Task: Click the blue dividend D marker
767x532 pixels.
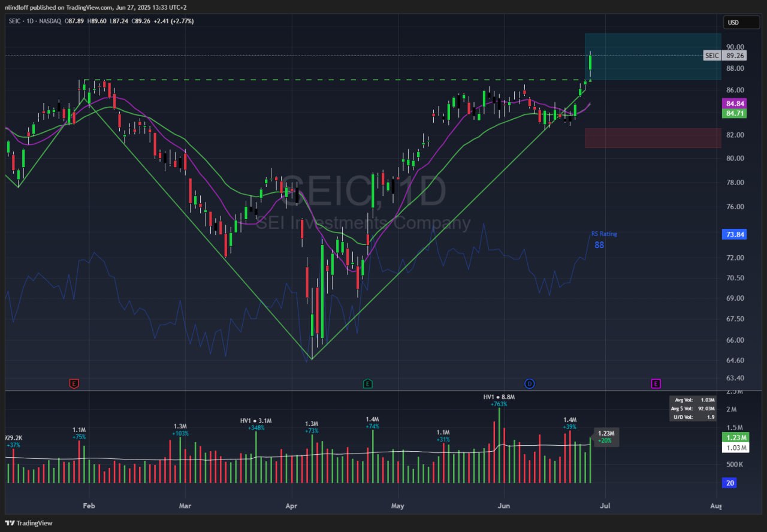Action: point(529,383)
